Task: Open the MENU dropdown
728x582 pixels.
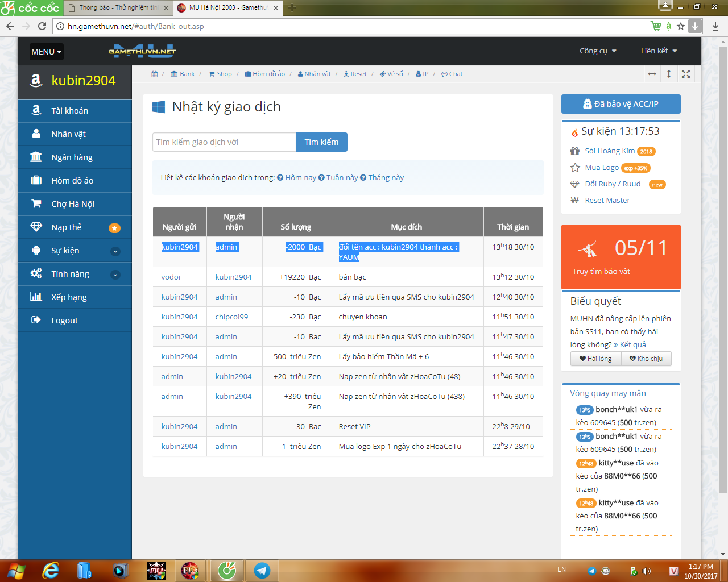Action: point(46,52)
